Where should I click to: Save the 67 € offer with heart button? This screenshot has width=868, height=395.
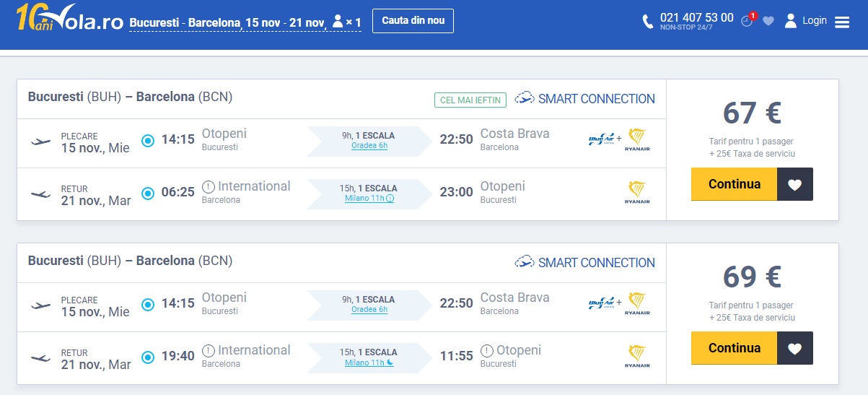[x=795, y=184]
